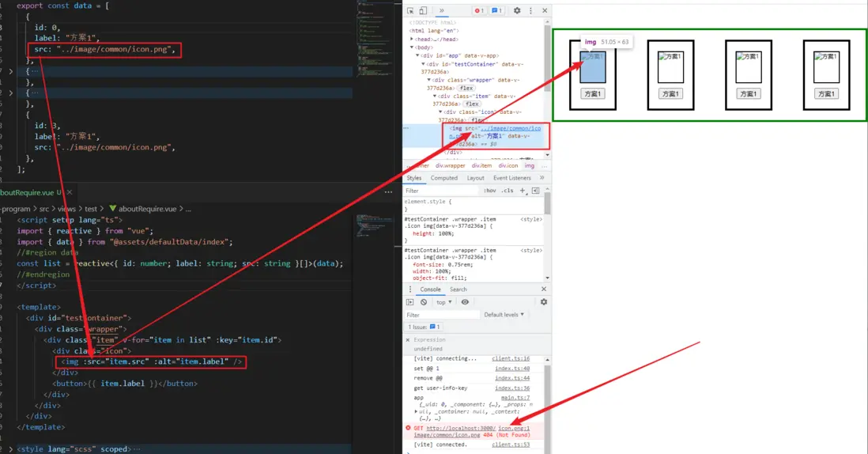Close the DevTools panel
Viewport: 868px width, 454px height.
click(545, 10)
